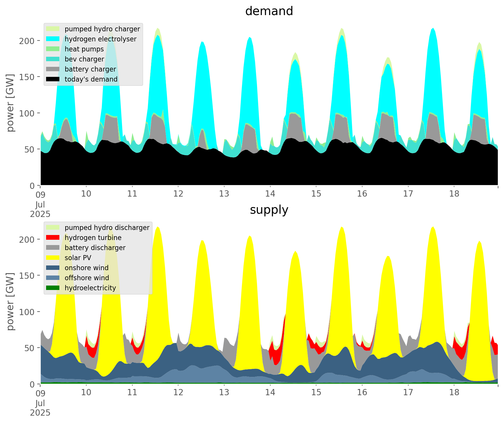Click the "demand" chart title
Screen dimensions: 504x423
point(269,11)
